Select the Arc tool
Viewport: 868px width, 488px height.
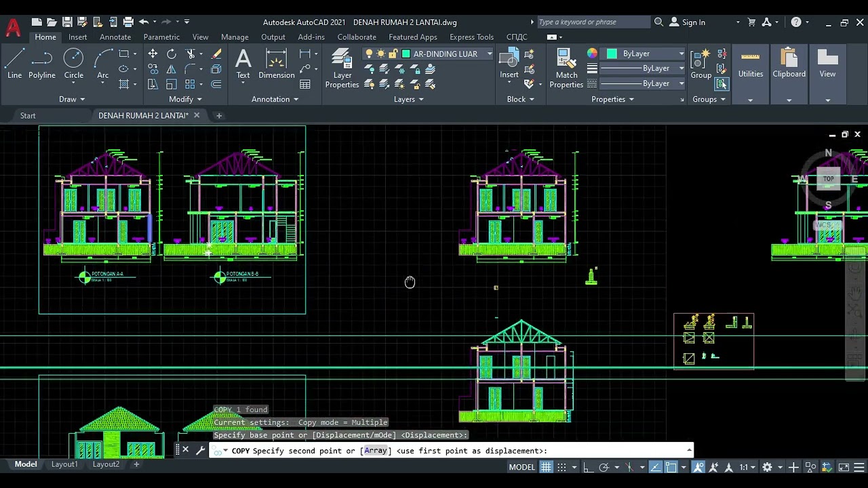pyautogui.click(x=103, y=64)
